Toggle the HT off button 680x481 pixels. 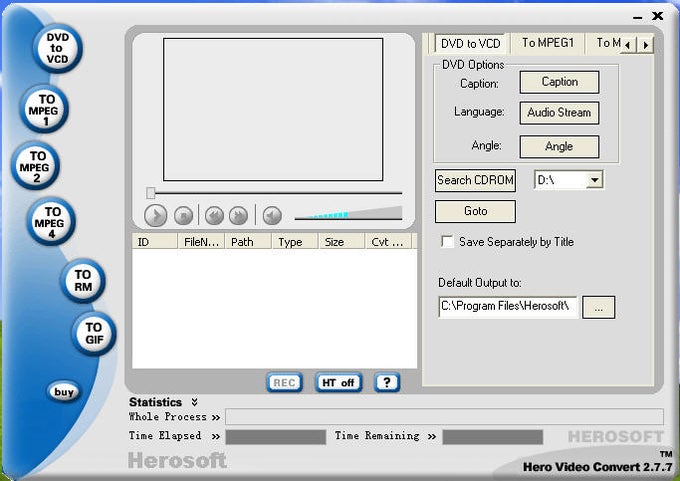[338, 383]
